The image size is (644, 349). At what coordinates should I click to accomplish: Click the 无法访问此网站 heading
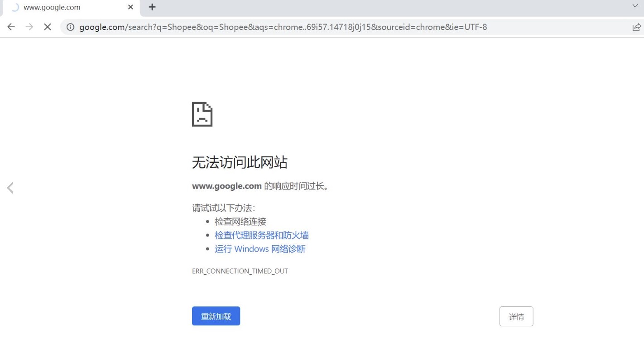(x=240, y=162)
